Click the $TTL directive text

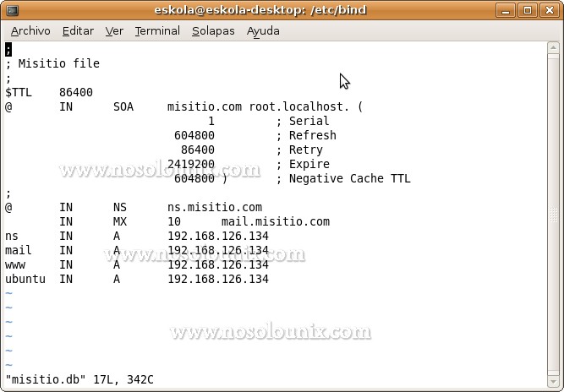point(19,92)
